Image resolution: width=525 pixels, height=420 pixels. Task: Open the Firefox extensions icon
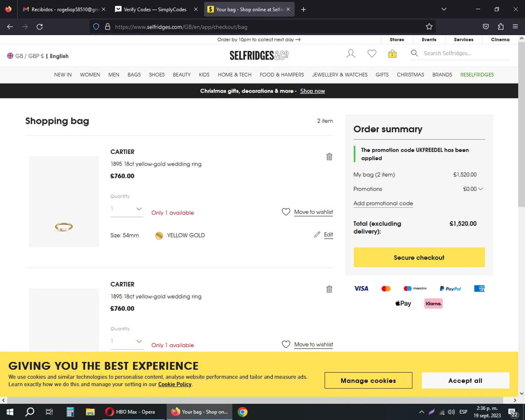[x=500, y=27]
